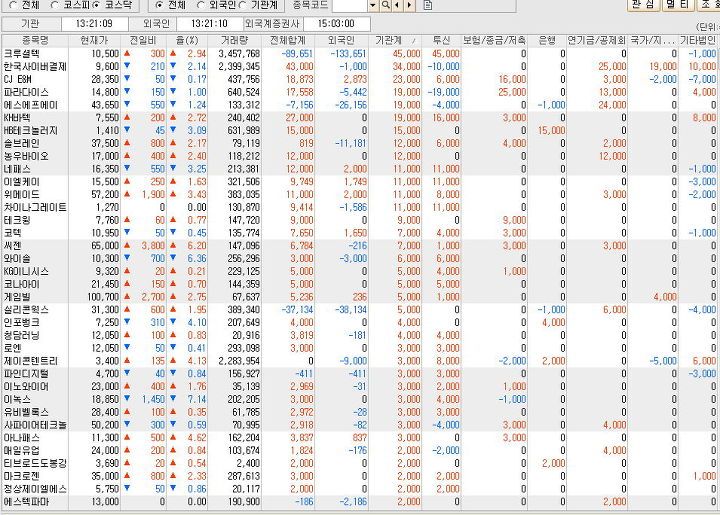Click the 13:21:10 외국인 time value
This screenshot has height=515, width=720.
tap(209, 23)
